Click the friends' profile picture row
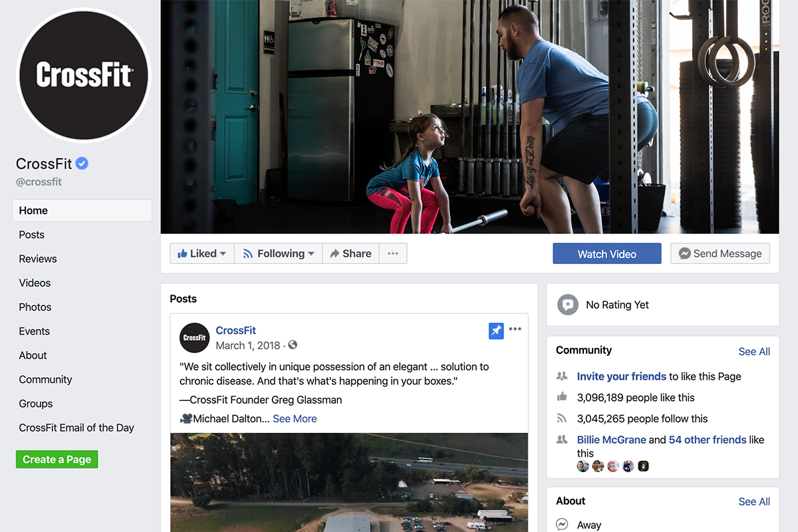798x532 pixels. pos(612,466)
